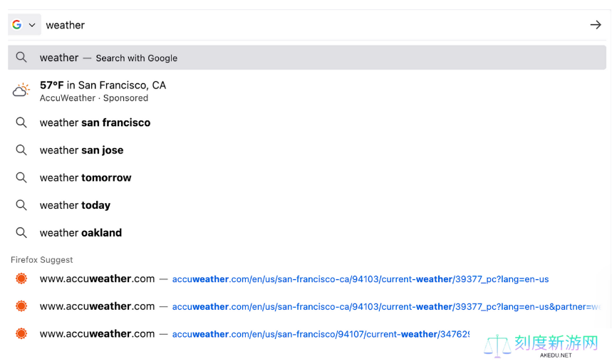Click the weather text input field
Image resolution: width=612 pixels, height=364 pixels.
(x=312, y=25)
